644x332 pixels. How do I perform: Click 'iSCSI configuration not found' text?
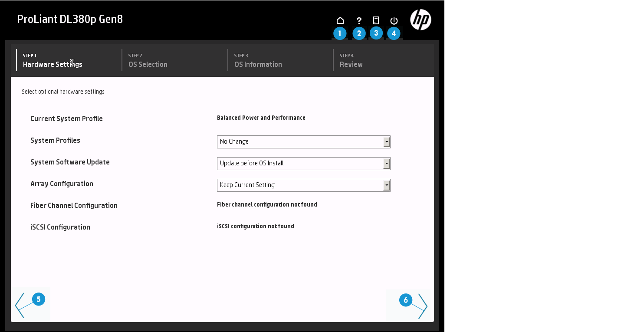[x=256, y=226]
